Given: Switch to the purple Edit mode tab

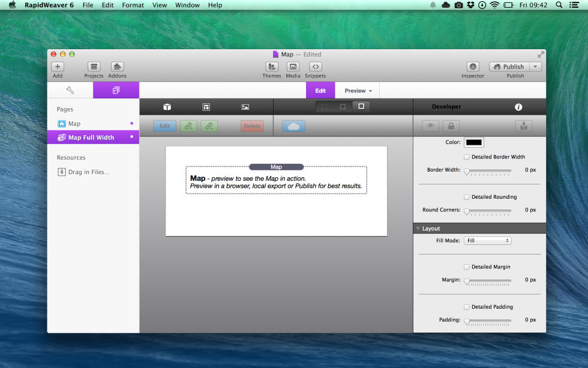Looking at the screenshot, I should click(320, 91).
